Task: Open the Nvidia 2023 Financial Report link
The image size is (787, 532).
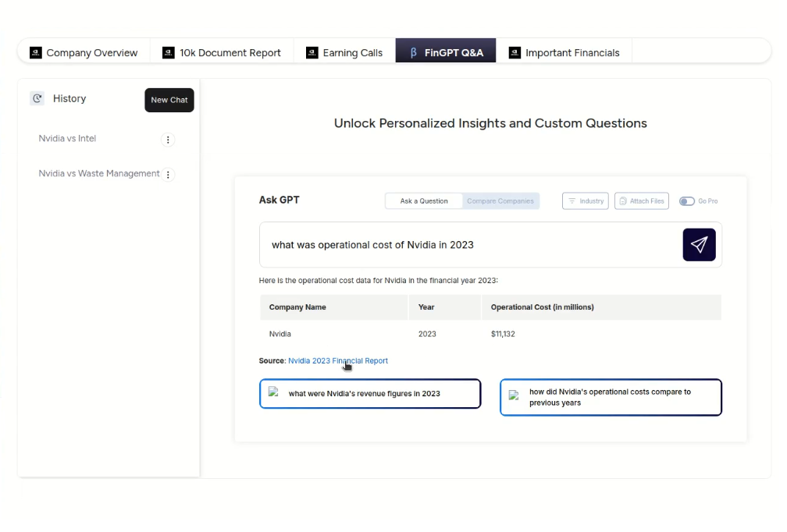Action: pyautogui.click(x=338, y=360)
